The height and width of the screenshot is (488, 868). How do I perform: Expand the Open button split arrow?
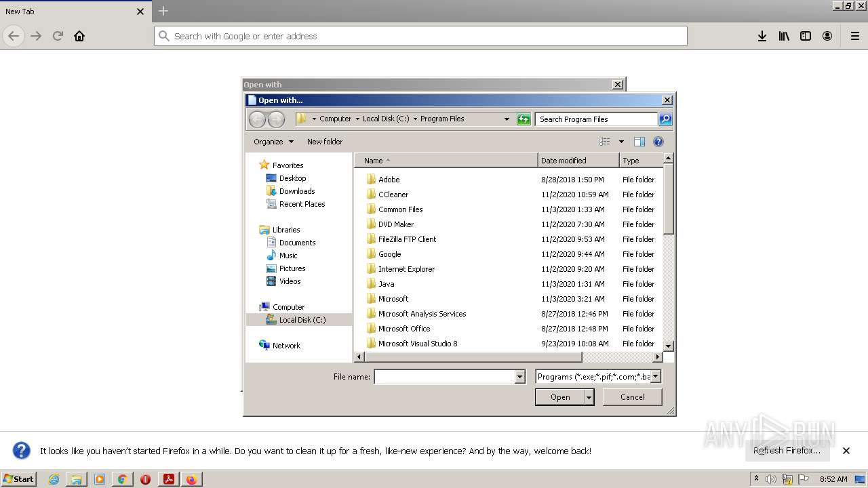pyautogui.click(x=589, y=397)
